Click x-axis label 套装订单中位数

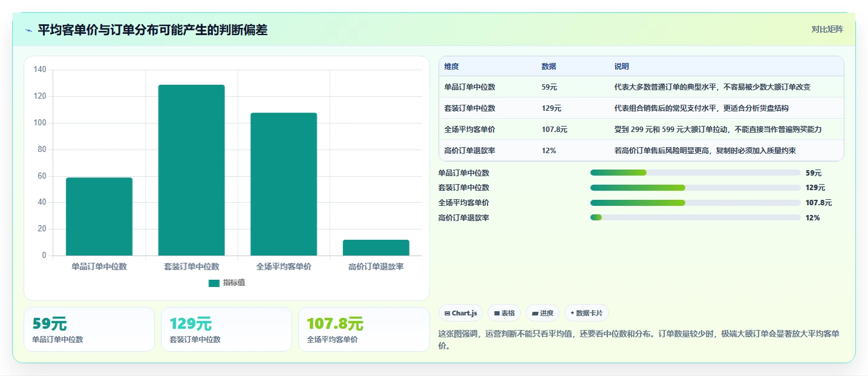pos(191,266)
